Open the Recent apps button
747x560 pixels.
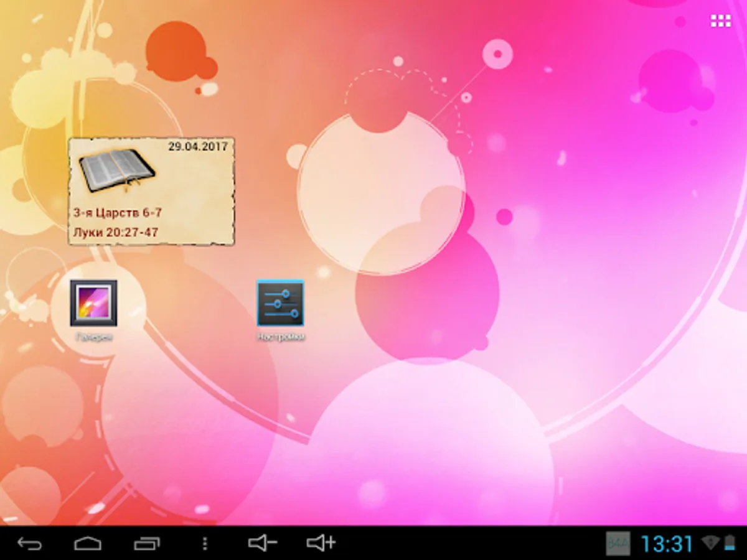[x=147, y=543]
